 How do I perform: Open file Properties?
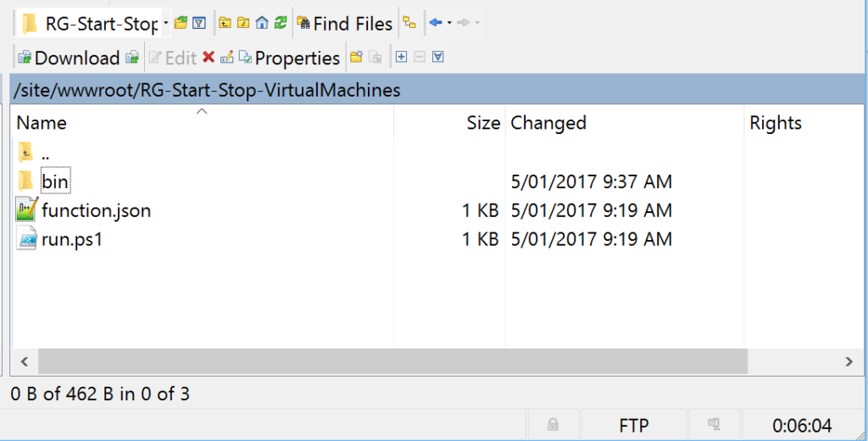289,58
